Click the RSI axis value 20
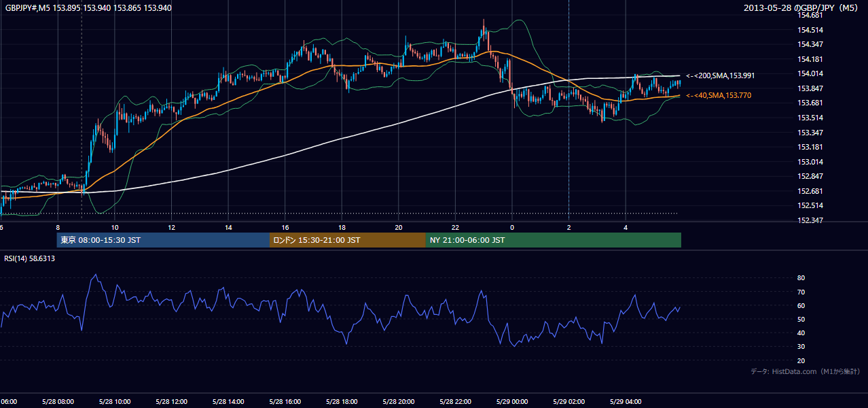The image size is (868, 408). pyautogui.click(x=801, y=360)
